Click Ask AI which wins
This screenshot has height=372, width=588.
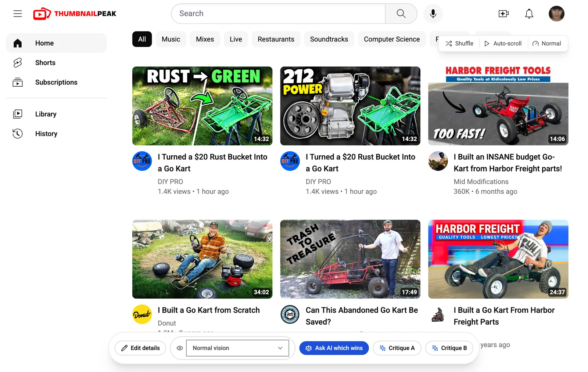click(x=334, y=348)
